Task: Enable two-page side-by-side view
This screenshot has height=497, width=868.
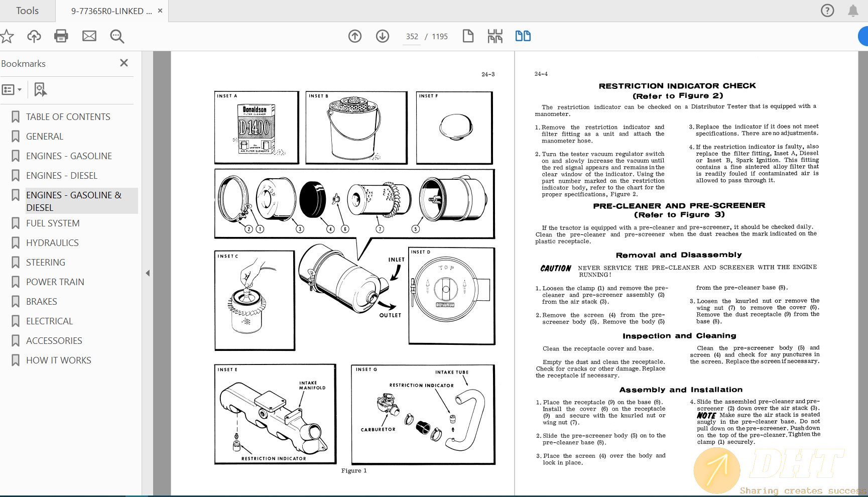Action: click(x=523, y=36)
